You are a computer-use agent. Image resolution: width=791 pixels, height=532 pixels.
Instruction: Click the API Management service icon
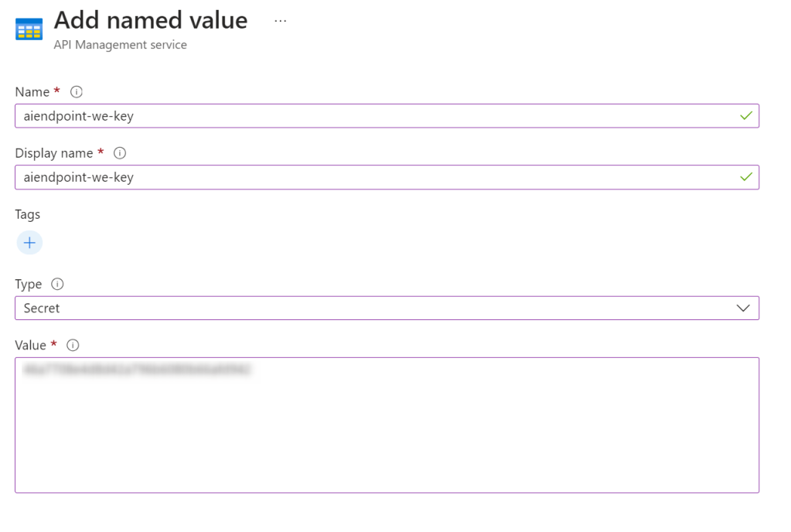pos(29,29)
